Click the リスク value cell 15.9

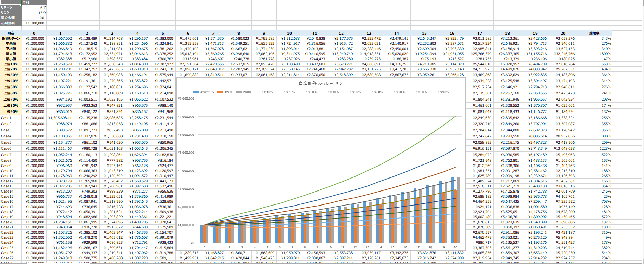[34, 13]
